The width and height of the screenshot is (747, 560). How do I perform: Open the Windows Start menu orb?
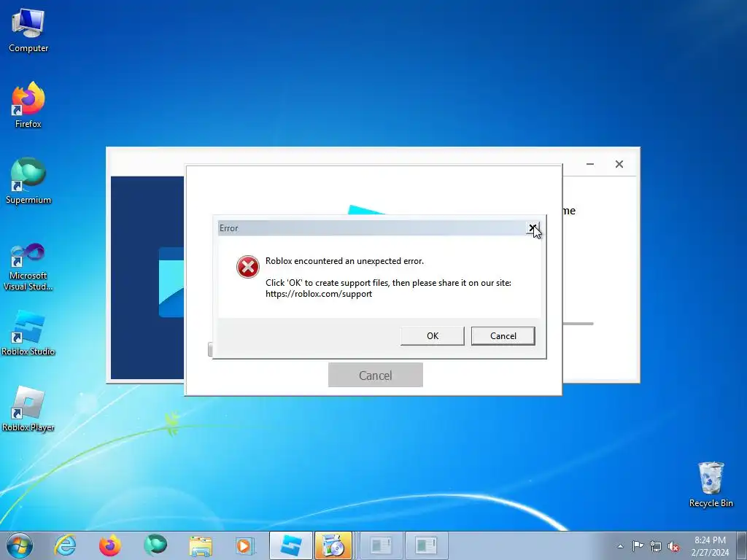[20, 545]
